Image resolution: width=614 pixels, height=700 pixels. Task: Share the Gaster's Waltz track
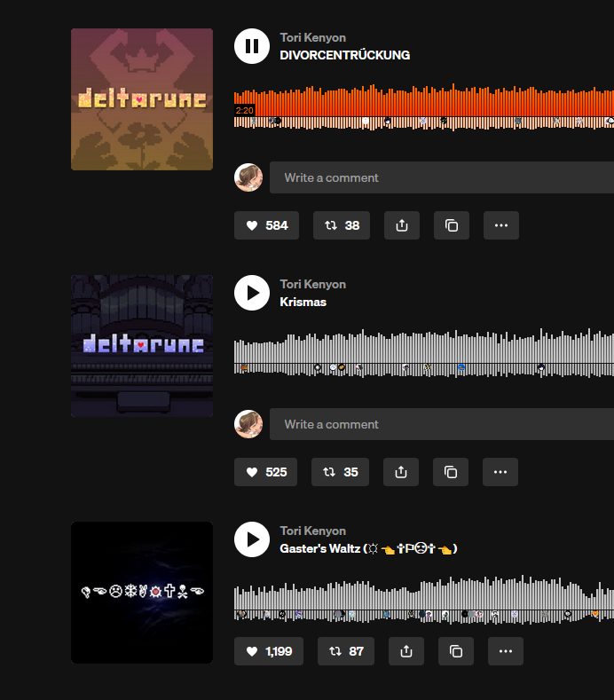click(406, 651)
